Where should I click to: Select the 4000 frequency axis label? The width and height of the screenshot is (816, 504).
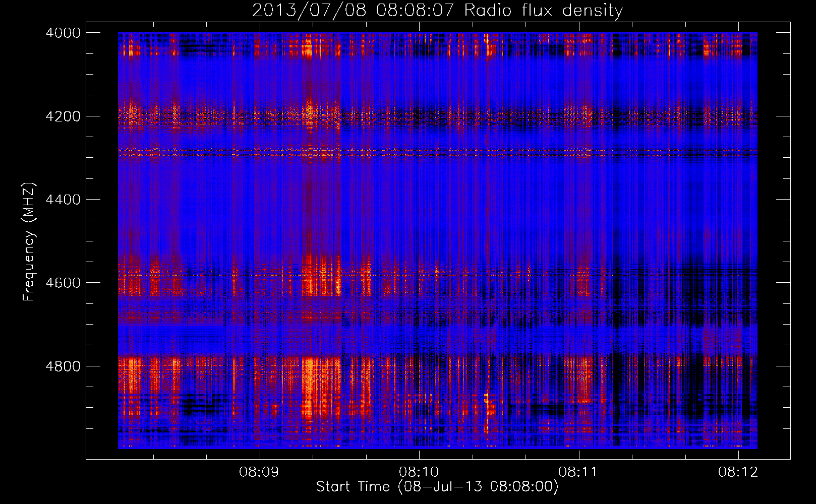point(63,33)
